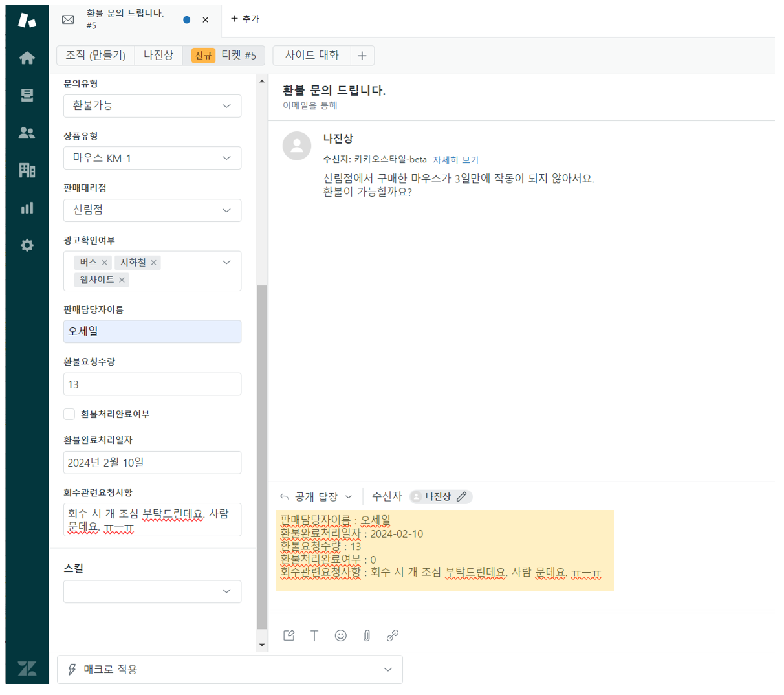Screen dimensions: 784x695
Task: Open the Organizations sidebar icon
Action: coord(27,170)
